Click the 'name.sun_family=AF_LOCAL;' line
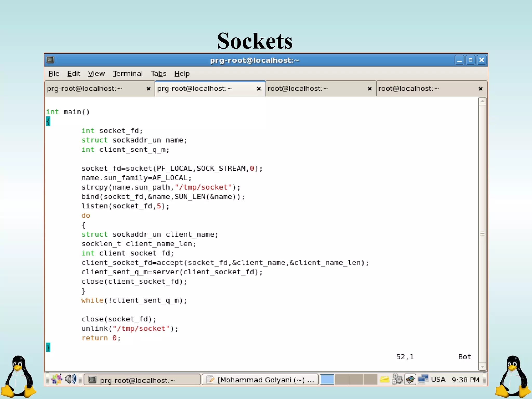This screenshot has width=532, height=399. click(x=137, y=178)
